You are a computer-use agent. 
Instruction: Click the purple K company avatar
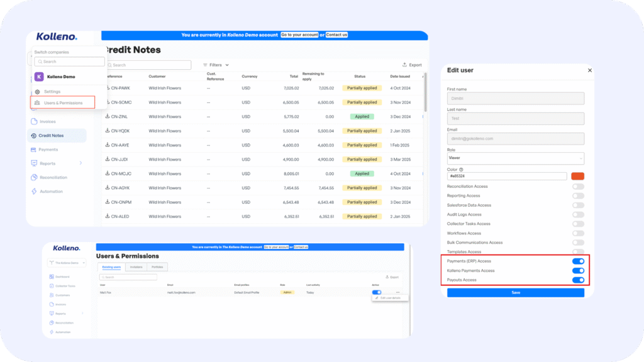coord(39,77)
